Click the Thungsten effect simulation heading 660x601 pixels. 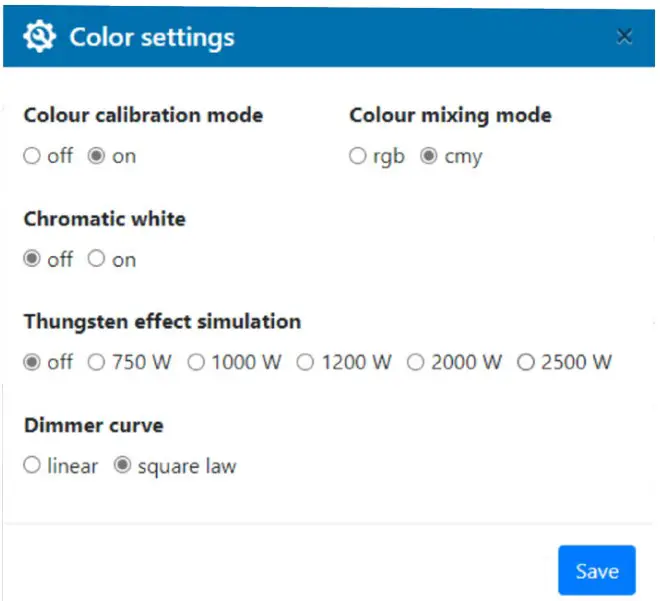pos(162,322)
